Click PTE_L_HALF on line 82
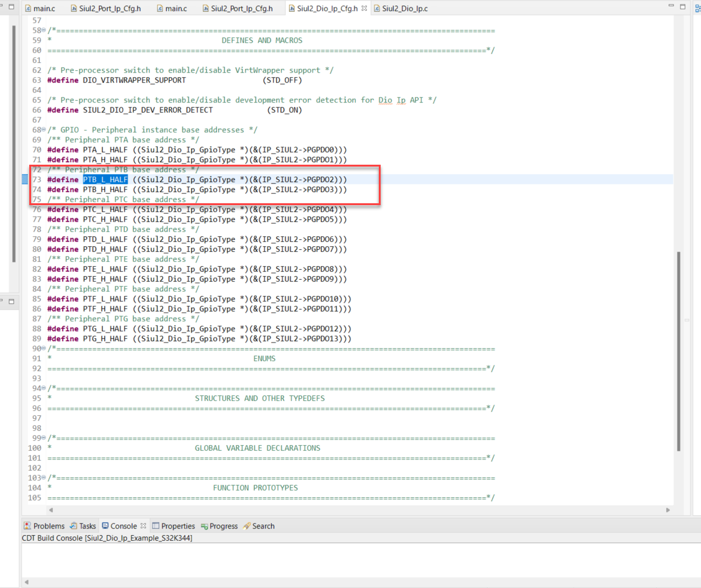This screenshot has width=701, height=588. point(106,269)
